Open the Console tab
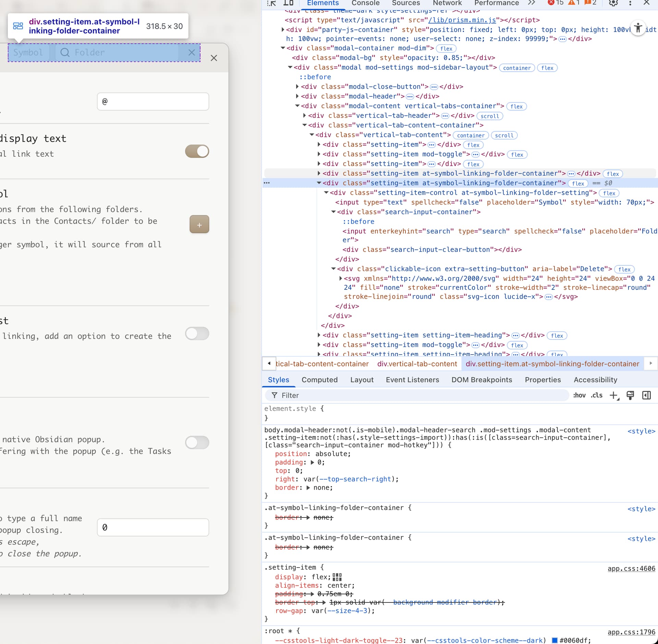658x644 pixels. pyautogui.click(x=365, y=3)
